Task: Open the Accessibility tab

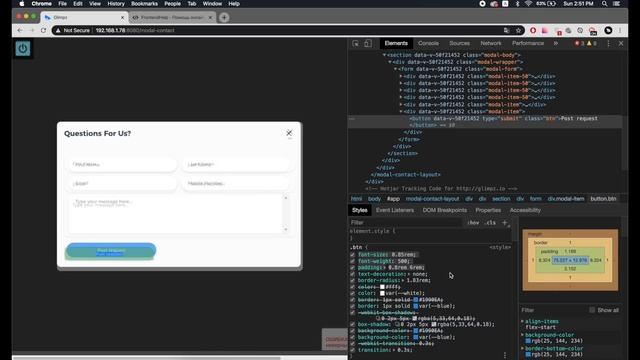Action: pyautogui.click(x=525, y=210)
